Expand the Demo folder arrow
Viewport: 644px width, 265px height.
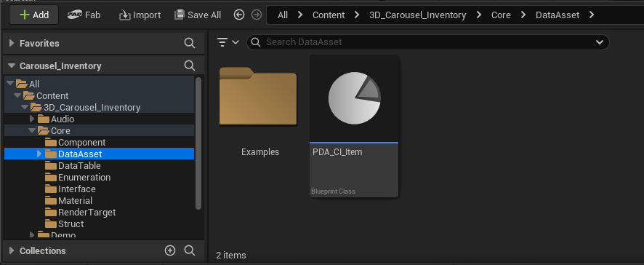(x=33, y=235)
